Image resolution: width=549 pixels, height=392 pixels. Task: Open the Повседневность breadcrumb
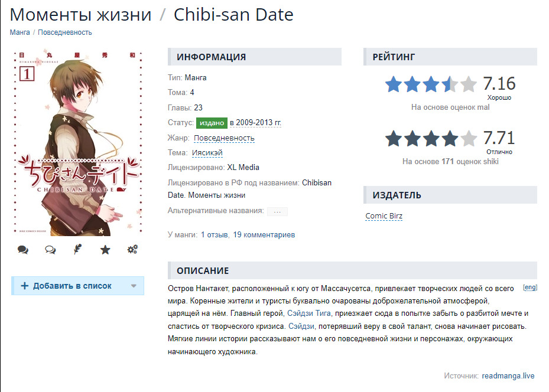click(65, 32)
